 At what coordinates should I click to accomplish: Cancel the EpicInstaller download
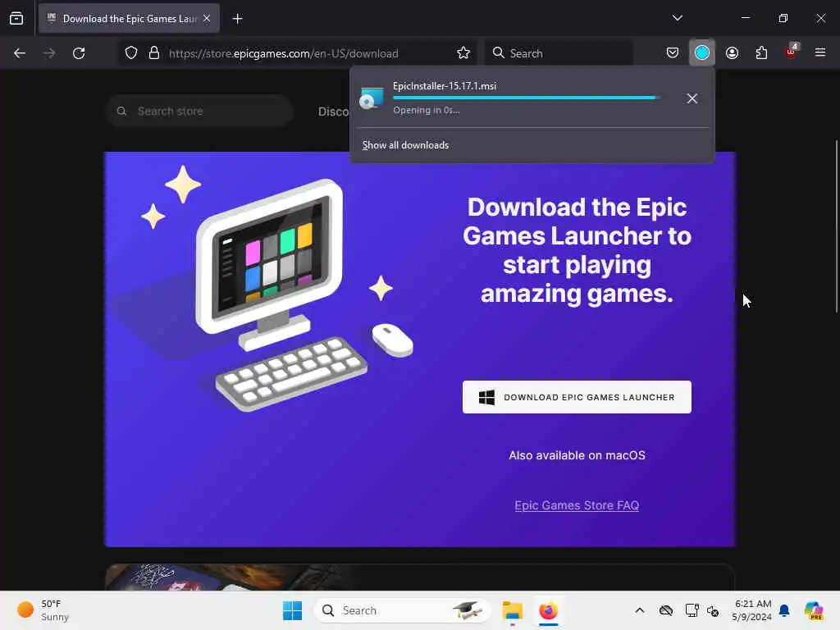point(692,98)
